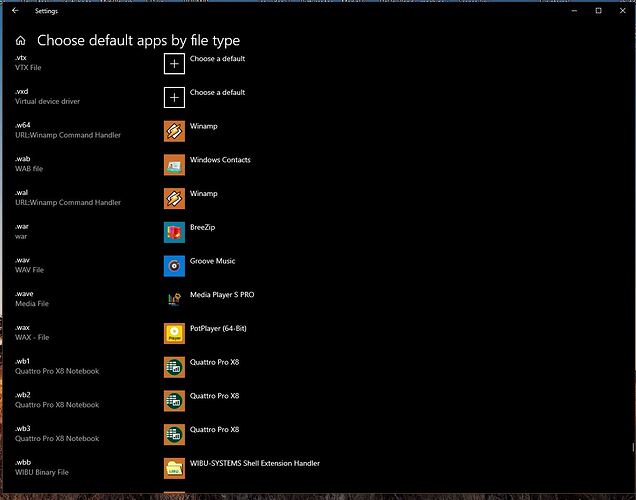This screenshot has height=500, width=636.
Task: Go to Settings home via house icon
Action: [20, 41]
